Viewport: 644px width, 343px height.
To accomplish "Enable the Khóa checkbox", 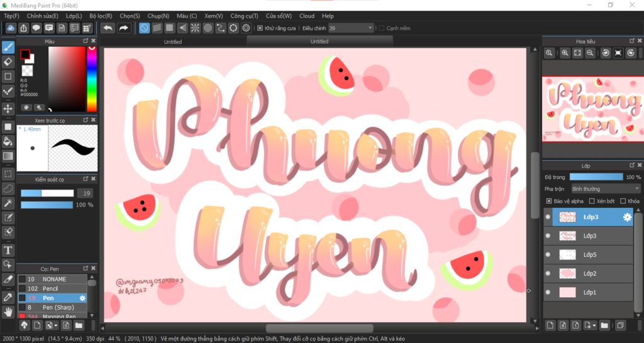I will (623, 201).
